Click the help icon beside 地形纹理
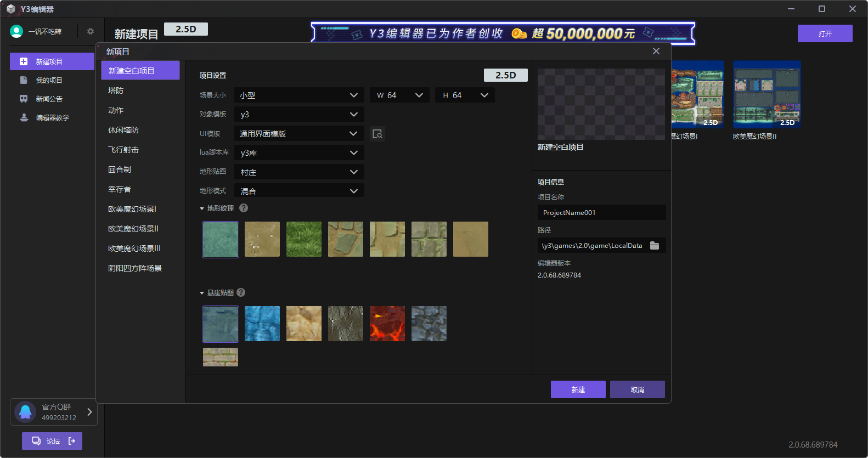 point(244,208)
